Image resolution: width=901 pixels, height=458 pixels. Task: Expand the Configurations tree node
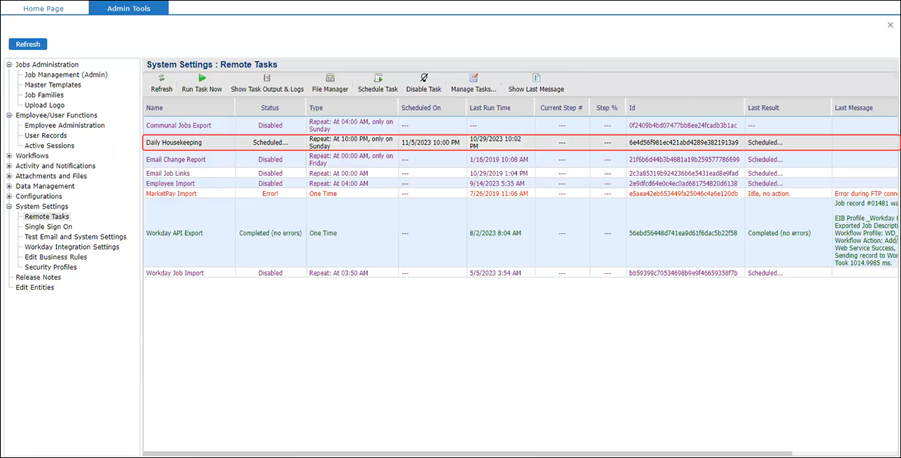coord(9,197)
